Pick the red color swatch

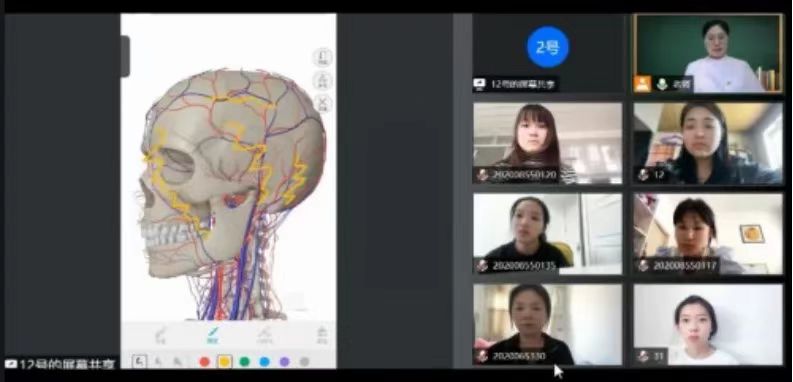[204, 362]
